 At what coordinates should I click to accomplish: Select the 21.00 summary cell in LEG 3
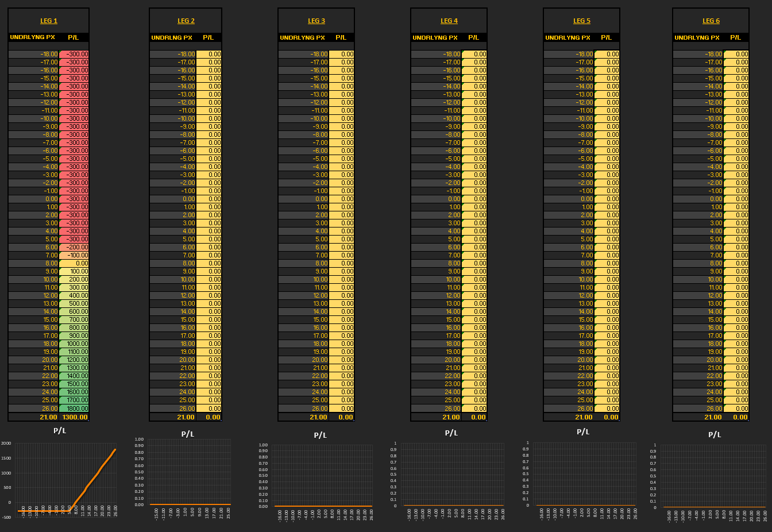pos(304,417)
